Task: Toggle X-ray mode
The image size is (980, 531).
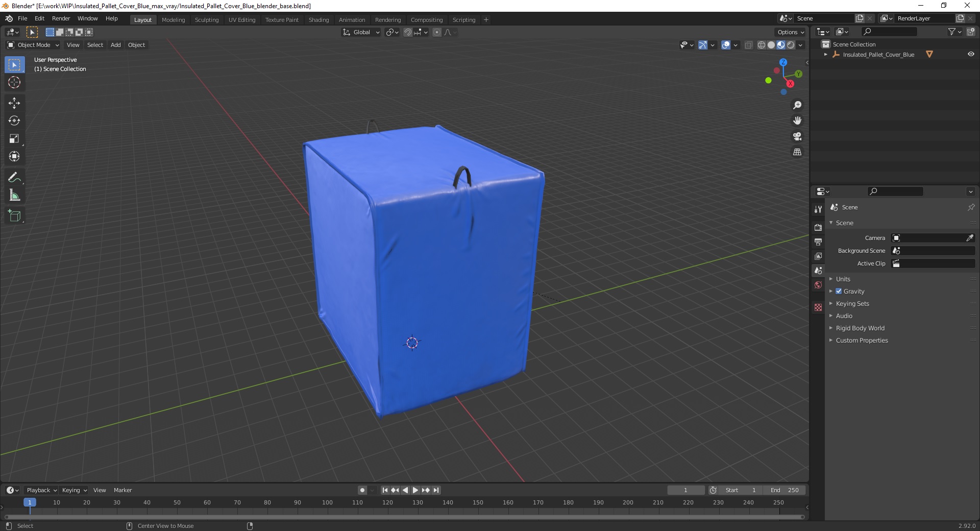Action: (x=749, y=45)
